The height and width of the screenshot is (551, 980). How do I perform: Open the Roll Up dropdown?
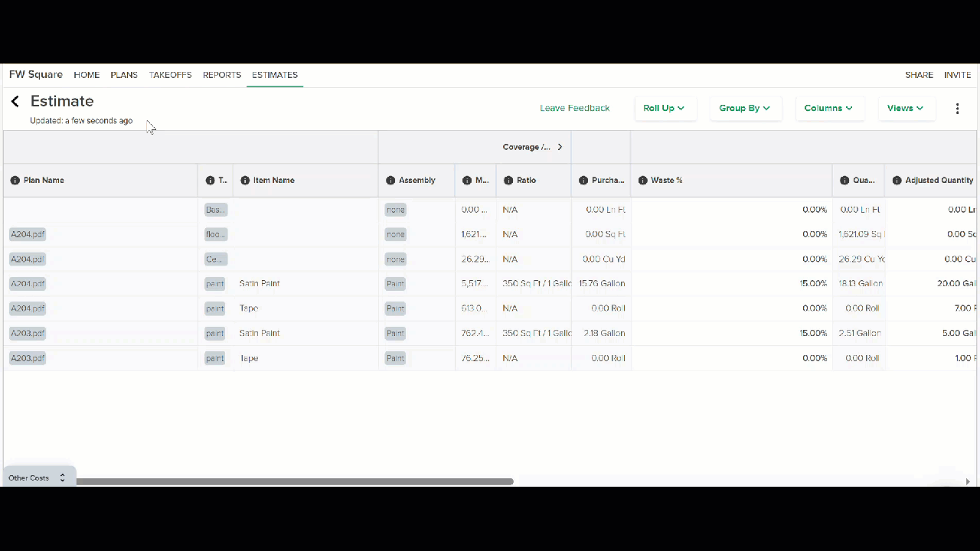(x=665, y=109)
